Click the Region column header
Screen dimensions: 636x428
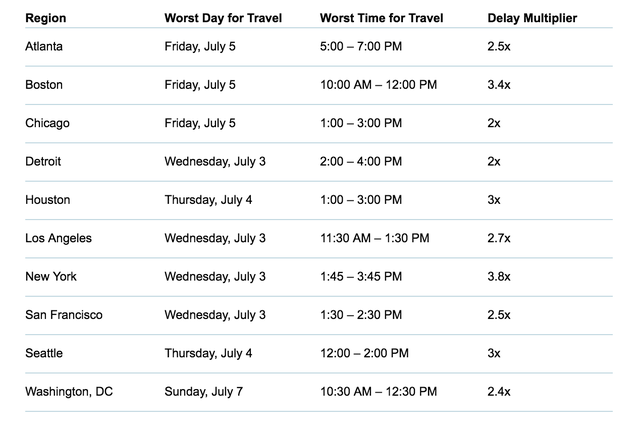pos(45,18)
